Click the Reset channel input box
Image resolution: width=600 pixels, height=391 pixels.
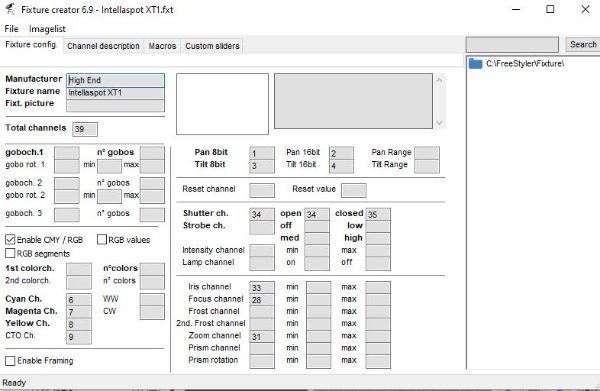click(262, 190)
